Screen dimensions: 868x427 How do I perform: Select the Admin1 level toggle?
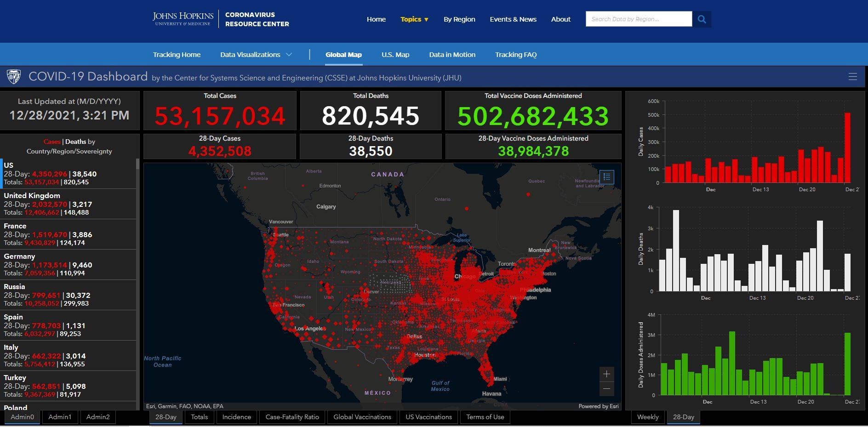(60, 417)
